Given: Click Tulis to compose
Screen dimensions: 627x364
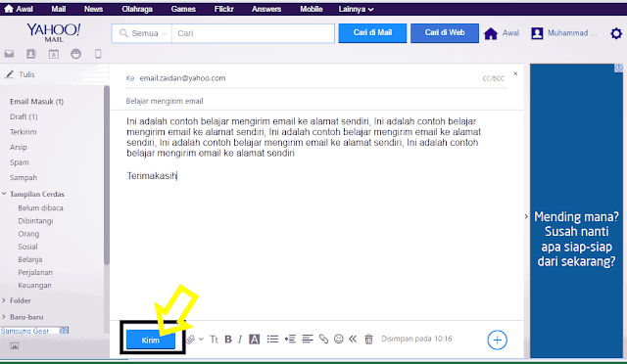Looking at the screenshot, I should tap(20, 74).
